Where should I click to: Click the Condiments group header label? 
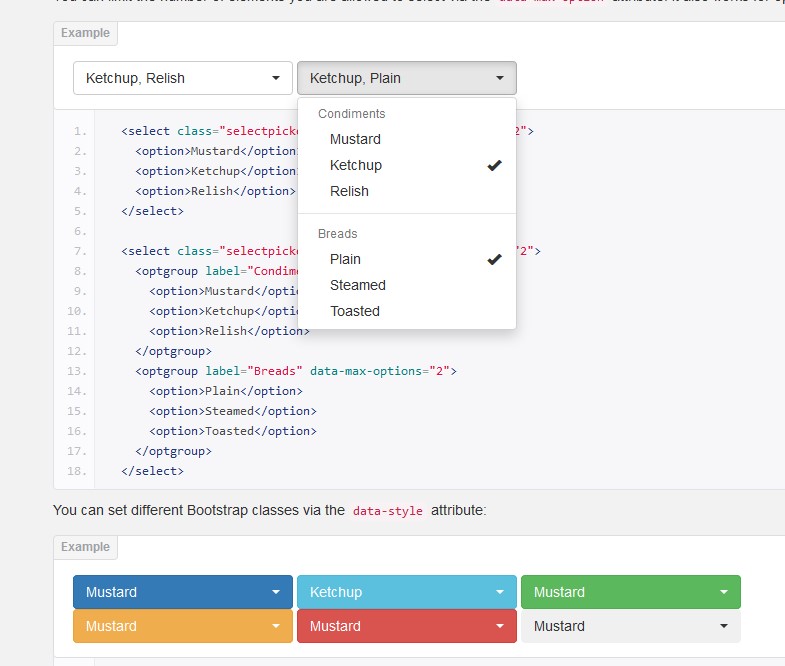351,114
